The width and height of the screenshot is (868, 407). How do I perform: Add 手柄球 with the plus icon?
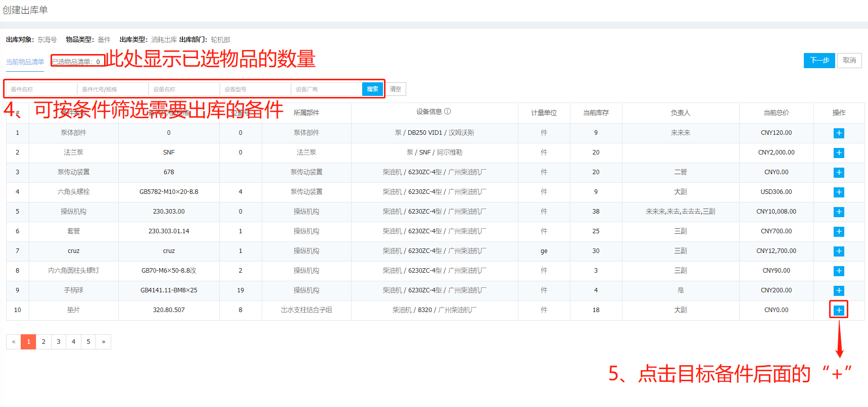pos(839,291)
